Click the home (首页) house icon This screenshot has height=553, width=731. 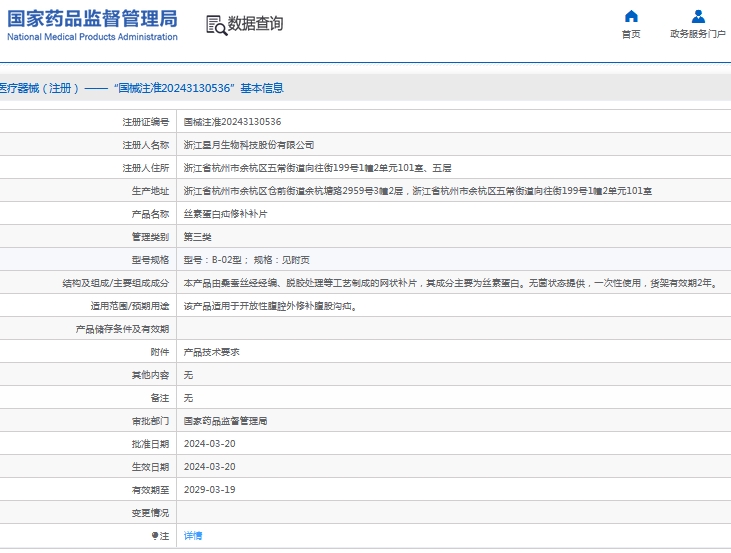(x=631, y=16)
